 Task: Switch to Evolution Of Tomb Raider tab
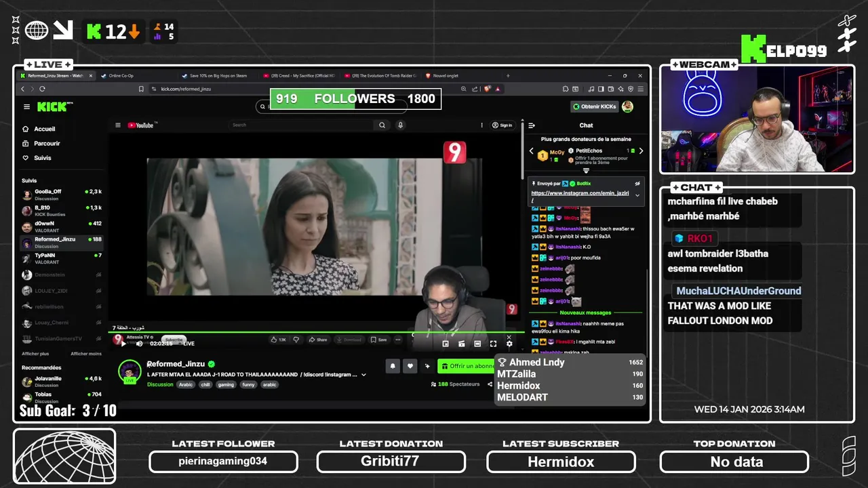[x=380, y=76]
